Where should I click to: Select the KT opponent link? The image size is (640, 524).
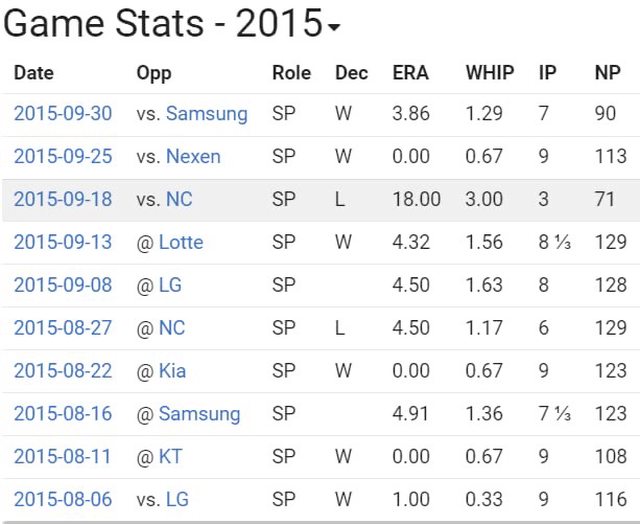[169, 456]
